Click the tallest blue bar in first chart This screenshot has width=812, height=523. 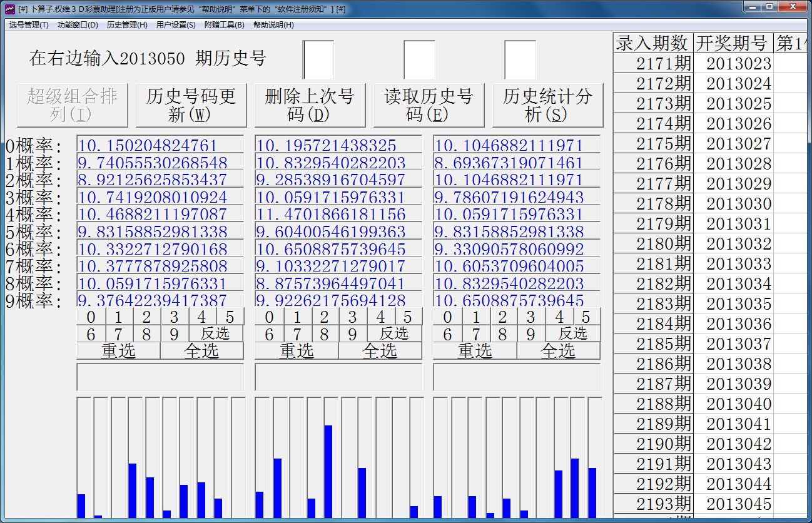coord(133,490)
